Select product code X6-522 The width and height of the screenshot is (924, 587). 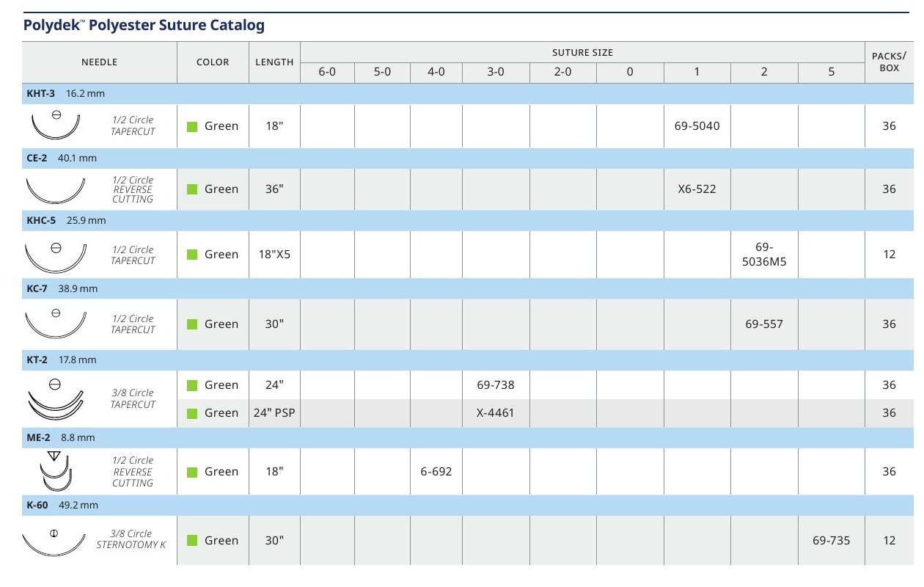(697, 189)
